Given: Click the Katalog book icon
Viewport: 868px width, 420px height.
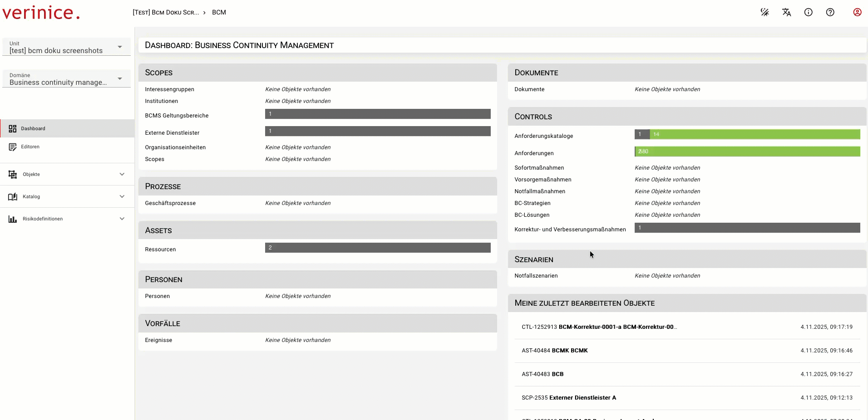Looking at the screenshot, I should pos(13,196).
